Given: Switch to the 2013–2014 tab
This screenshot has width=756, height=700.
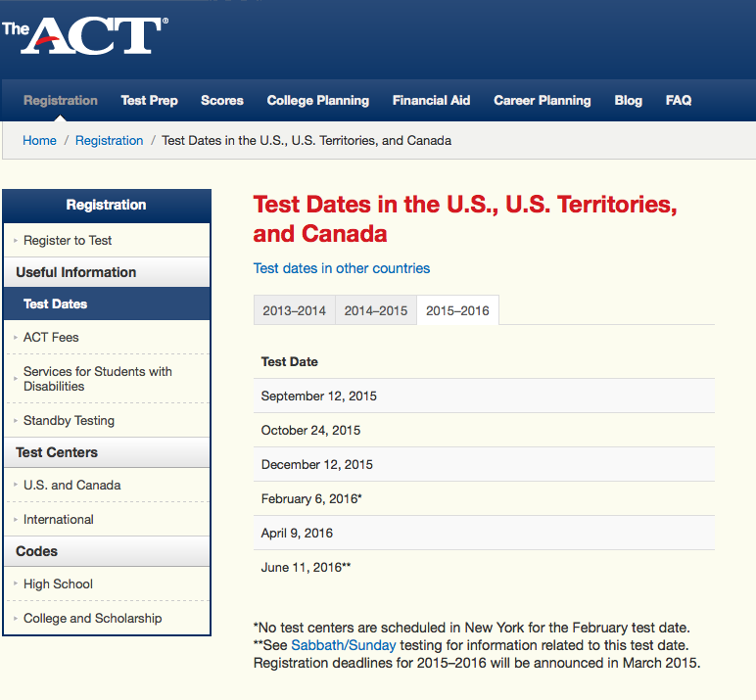Looking at the screenshot, I should [295, 310].
